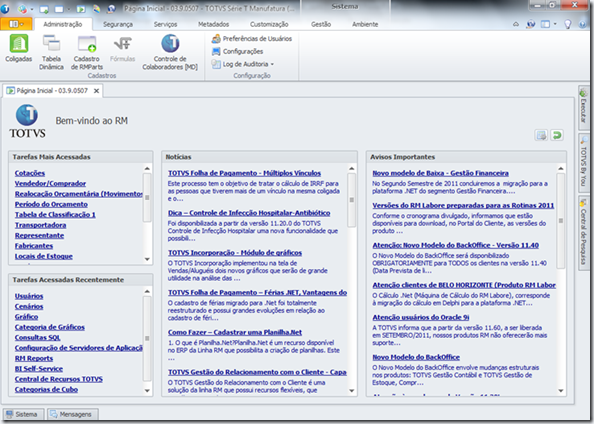Click the plain window icon in quick access toolbar
This screenshot has width=594, height=424.
[x=59, y=9]
